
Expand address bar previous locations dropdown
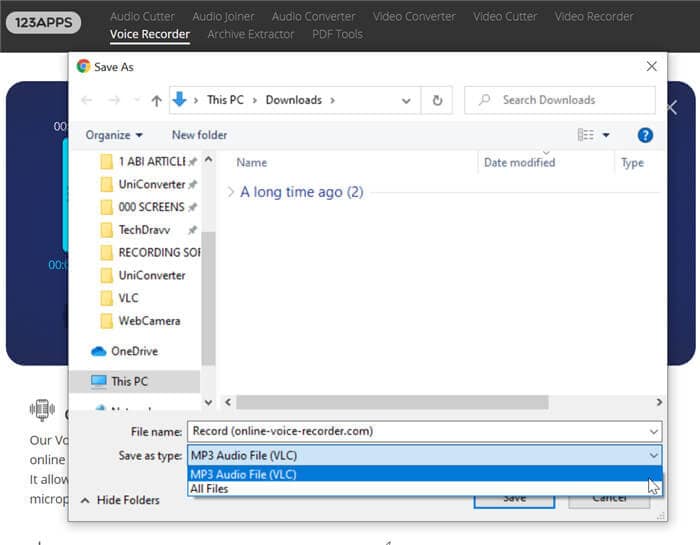point(406,100)
